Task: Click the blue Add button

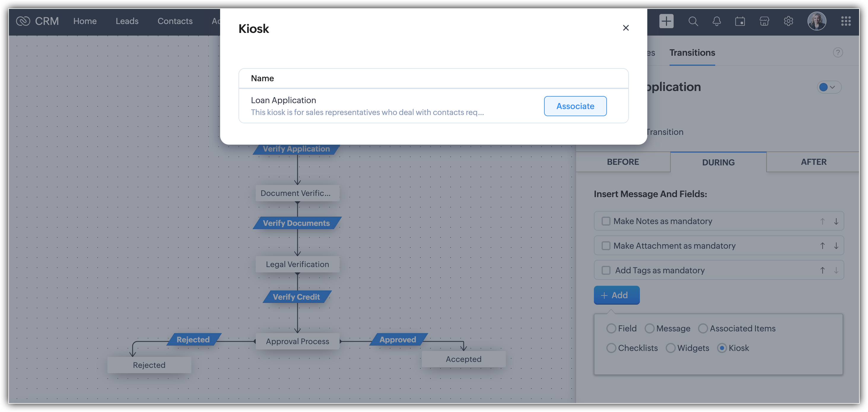Action: click(x=616, y=295)
